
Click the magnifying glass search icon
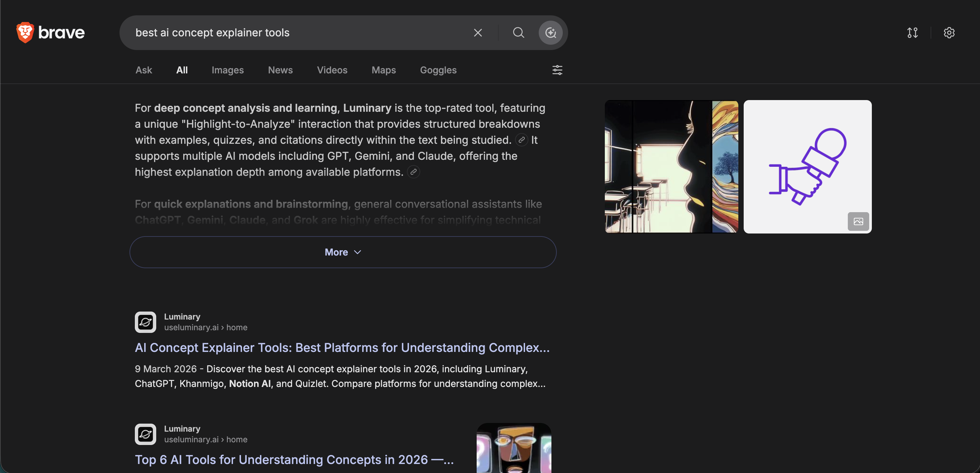pyautogui.click(x=518, y=33)
